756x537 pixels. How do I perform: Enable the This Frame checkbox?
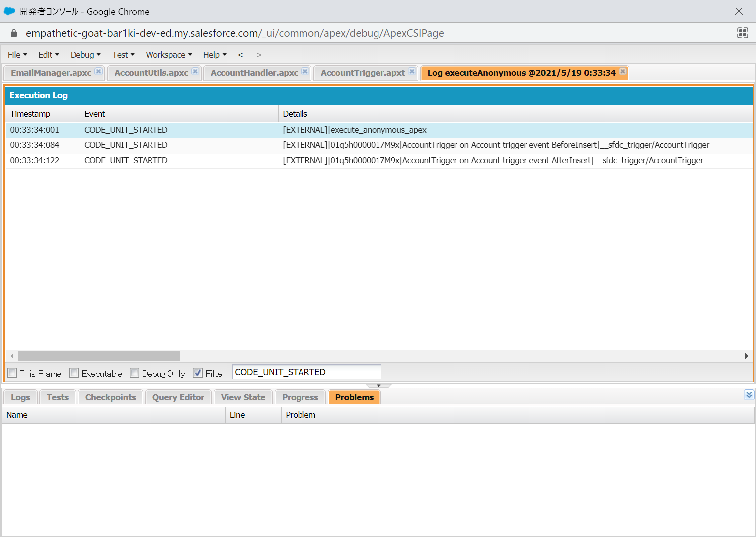coord(12,373)
